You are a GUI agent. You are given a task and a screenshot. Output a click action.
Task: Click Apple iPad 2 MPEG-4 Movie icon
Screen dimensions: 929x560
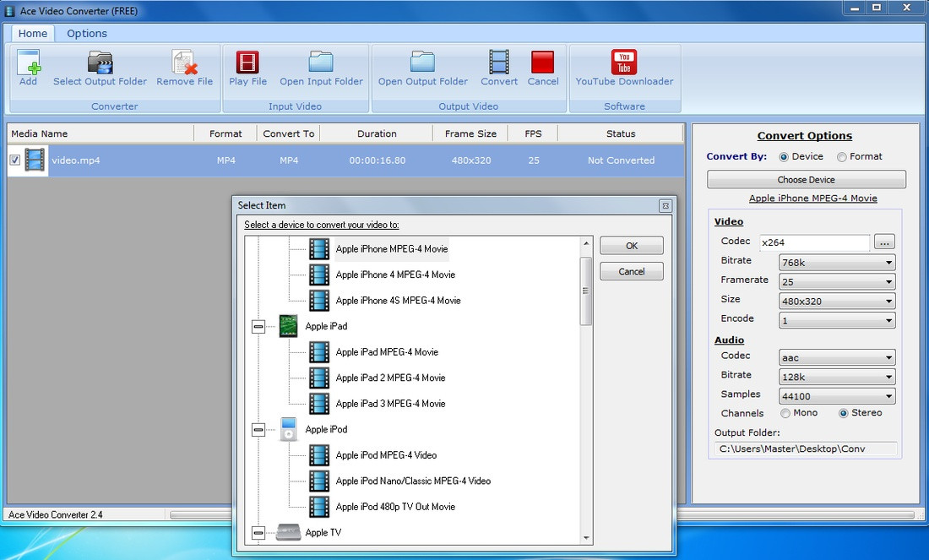pos(319,378)
